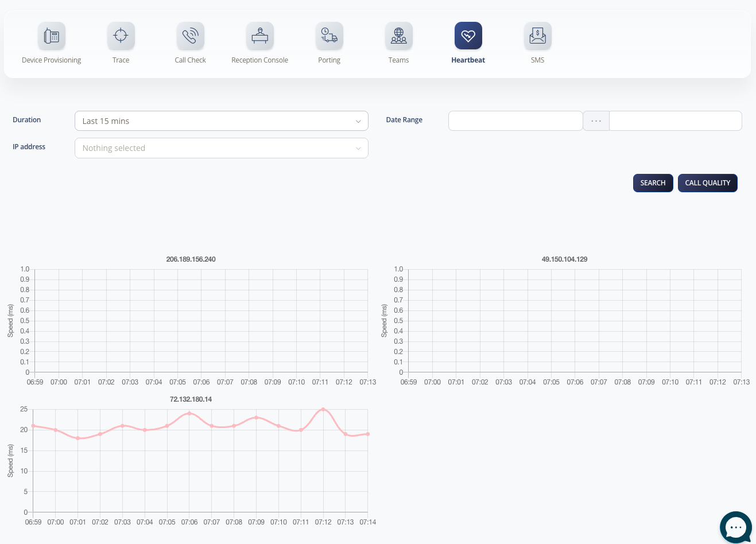Expand the Duration dropdown

221,121
